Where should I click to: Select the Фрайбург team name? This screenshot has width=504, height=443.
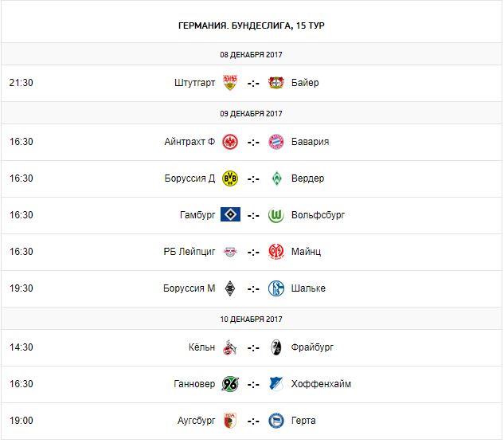point(314,347)
